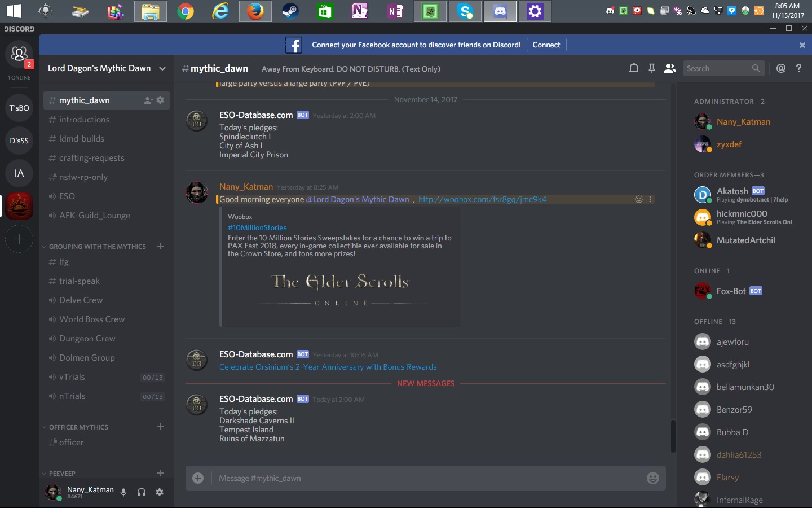Mute the microphone

click(x=123, y=492)
